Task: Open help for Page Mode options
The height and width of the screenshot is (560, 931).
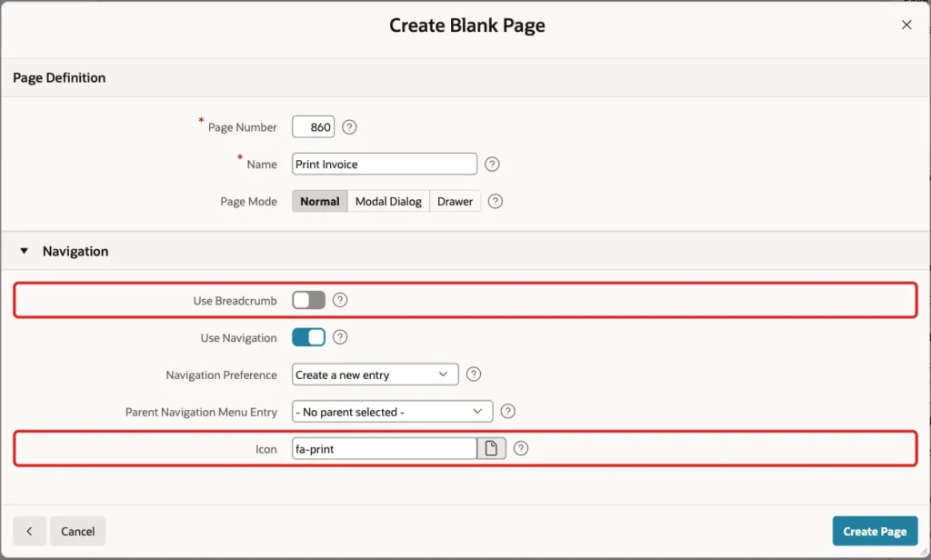Action: click(495, 201)
